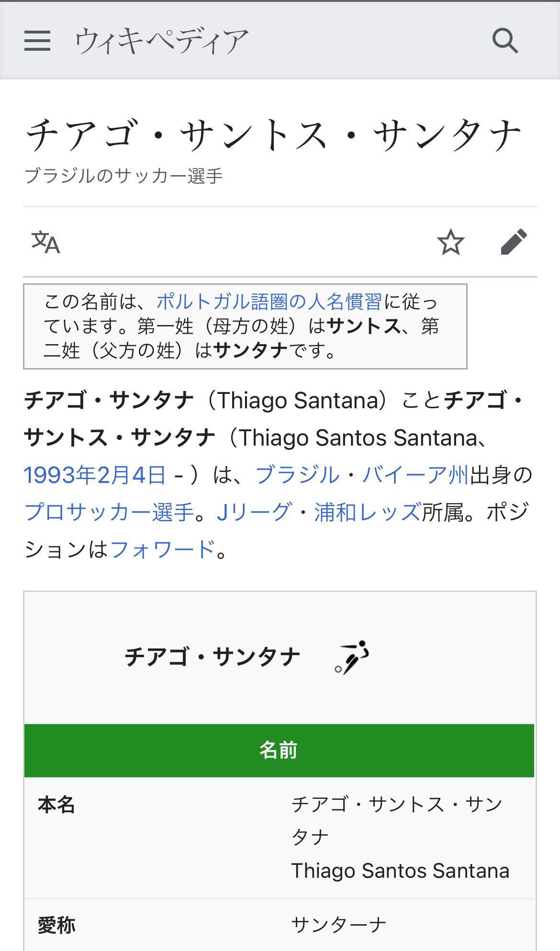Screen dimensions: 560x951
Task: Toggle the watchlist star icon
Action: (450, 242)
